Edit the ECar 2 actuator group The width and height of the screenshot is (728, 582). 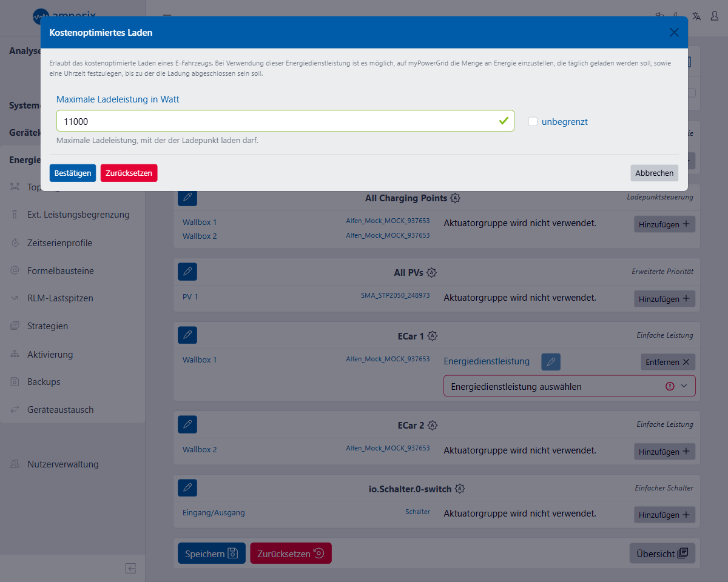(187, 425)
